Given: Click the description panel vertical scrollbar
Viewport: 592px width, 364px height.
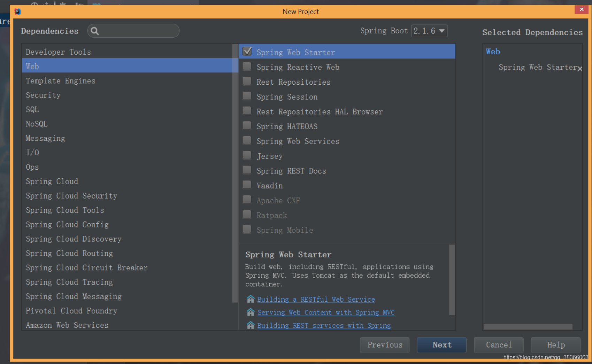Looking at the screenshot, I should pos(452,280).
